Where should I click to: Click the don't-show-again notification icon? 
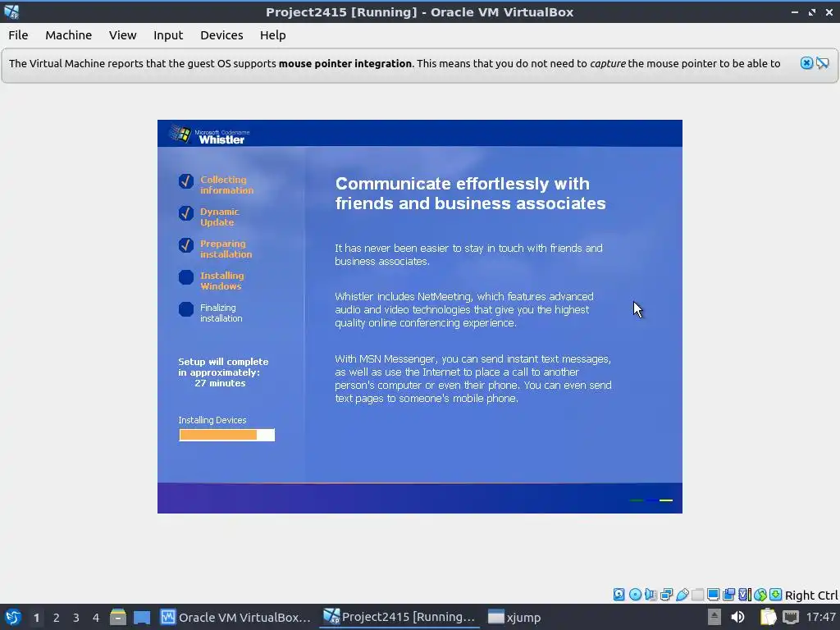822,63
